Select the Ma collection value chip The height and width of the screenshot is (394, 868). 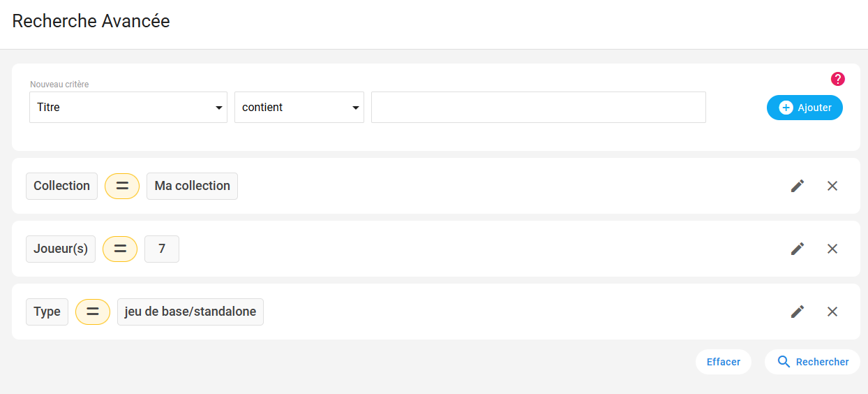pyautogui.click(x=192, y=186)
